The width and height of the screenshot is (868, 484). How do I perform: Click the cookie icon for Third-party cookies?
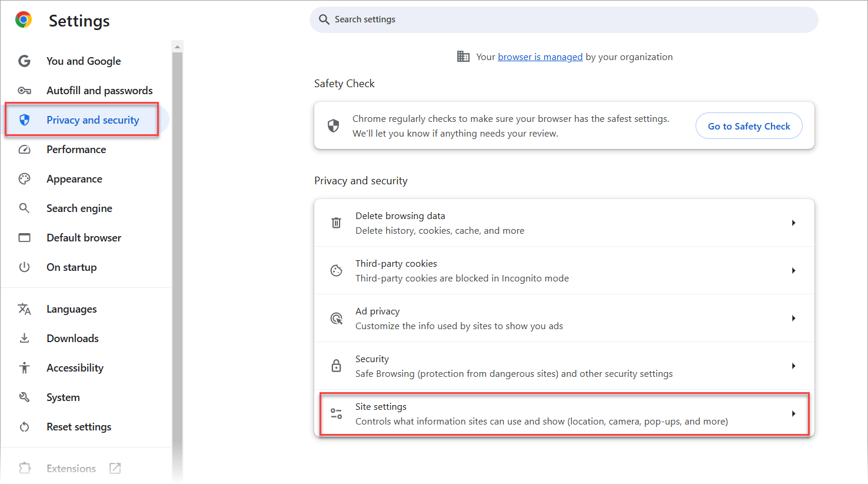336,271
